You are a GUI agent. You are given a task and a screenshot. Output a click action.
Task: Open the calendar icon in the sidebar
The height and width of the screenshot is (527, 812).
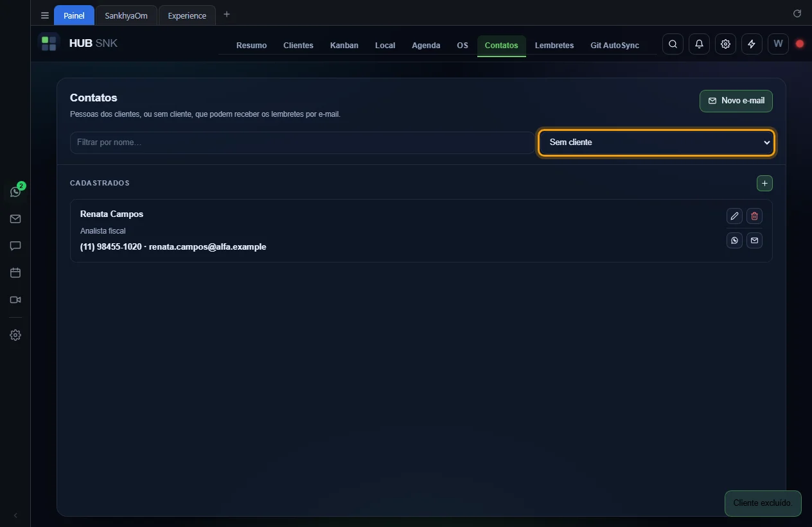click(x=15, y=273)
